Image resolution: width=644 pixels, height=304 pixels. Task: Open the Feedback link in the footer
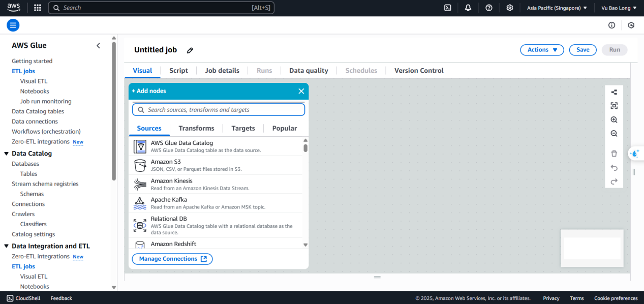tap(62, 298)
